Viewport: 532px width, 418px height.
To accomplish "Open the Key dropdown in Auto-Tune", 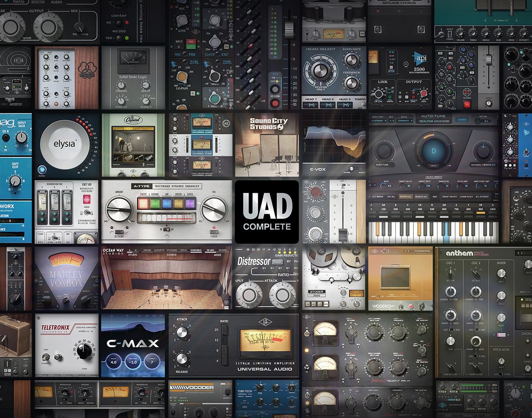I will click(391, 120).
